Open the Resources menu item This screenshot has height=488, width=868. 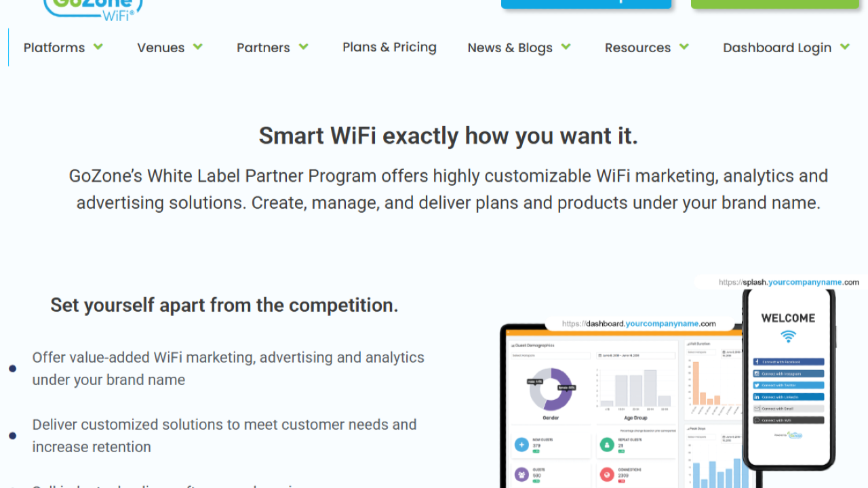point(637,47)
